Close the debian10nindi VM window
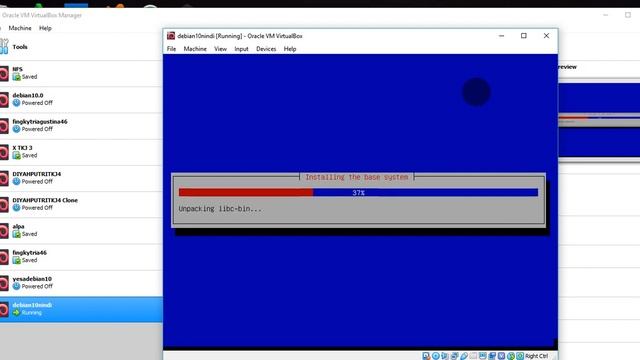 (x=546, y=36)
